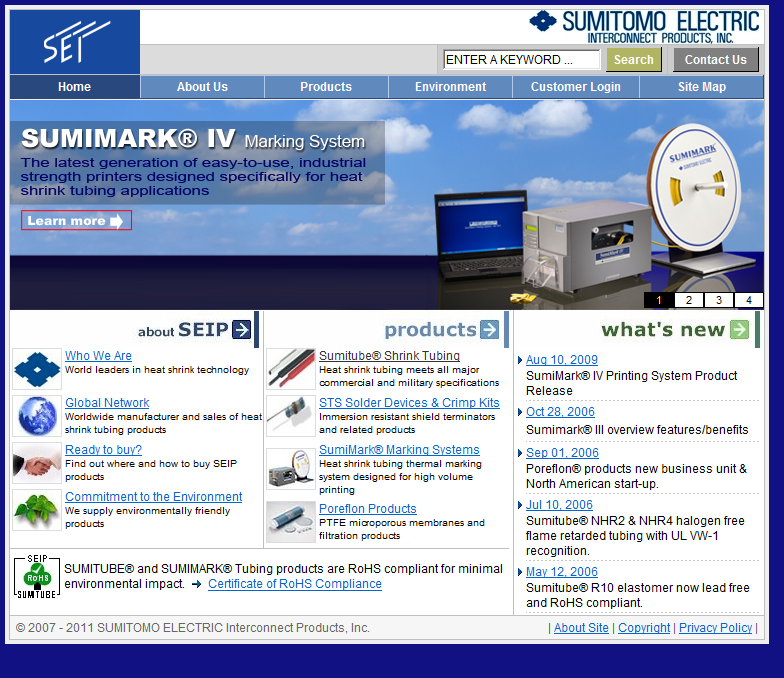
Task: Open STS Solder Devices & Crimp Kits
Action: click(x=409, y=402)
